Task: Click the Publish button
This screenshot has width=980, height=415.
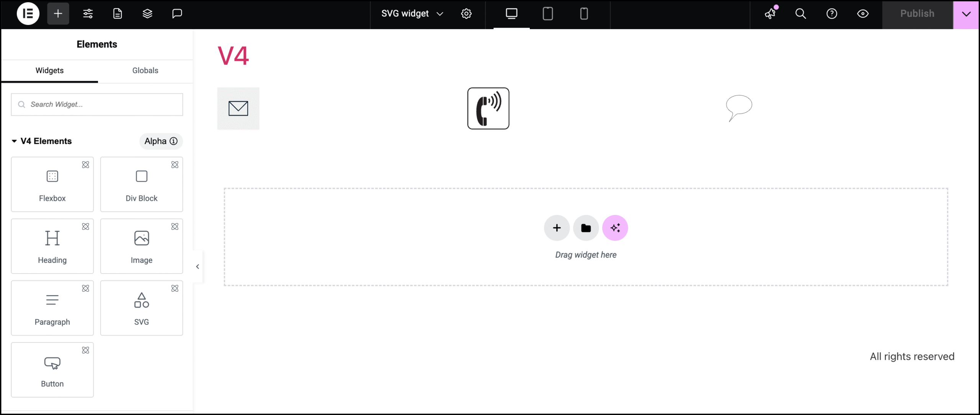Action: (x=917, y=15)
